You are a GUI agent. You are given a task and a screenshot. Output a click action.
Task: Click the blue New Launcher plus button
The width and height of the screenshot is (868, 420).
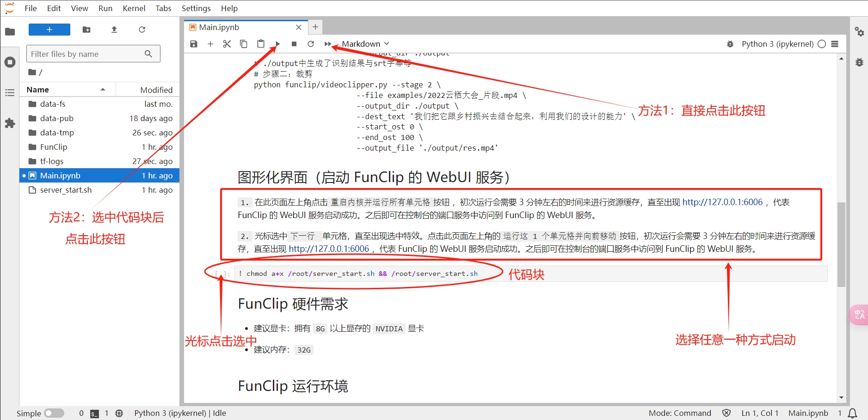point(49,30)
